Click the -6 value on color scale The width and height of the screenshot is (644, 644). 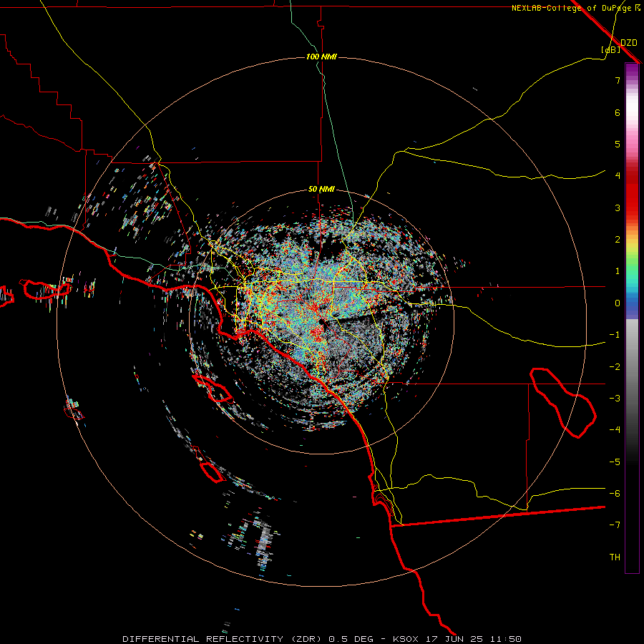tap(615, 494)
